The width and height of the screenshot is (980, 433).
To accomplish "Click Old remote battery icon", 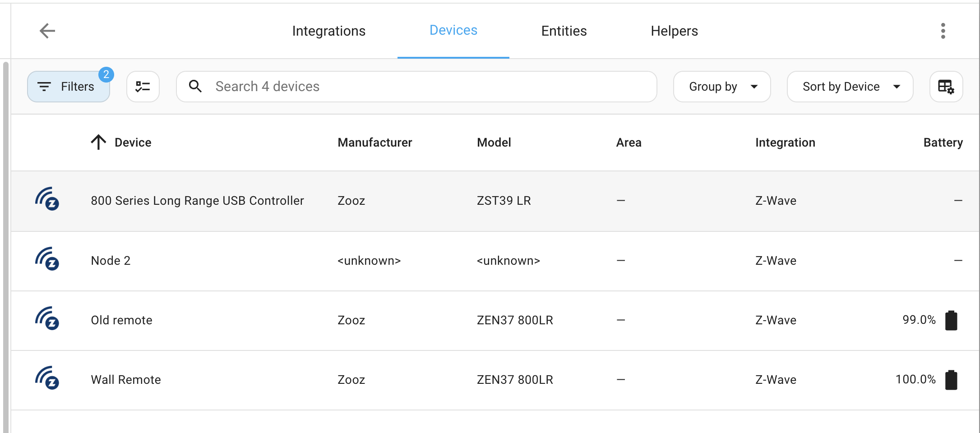I will tap(951, 321).
